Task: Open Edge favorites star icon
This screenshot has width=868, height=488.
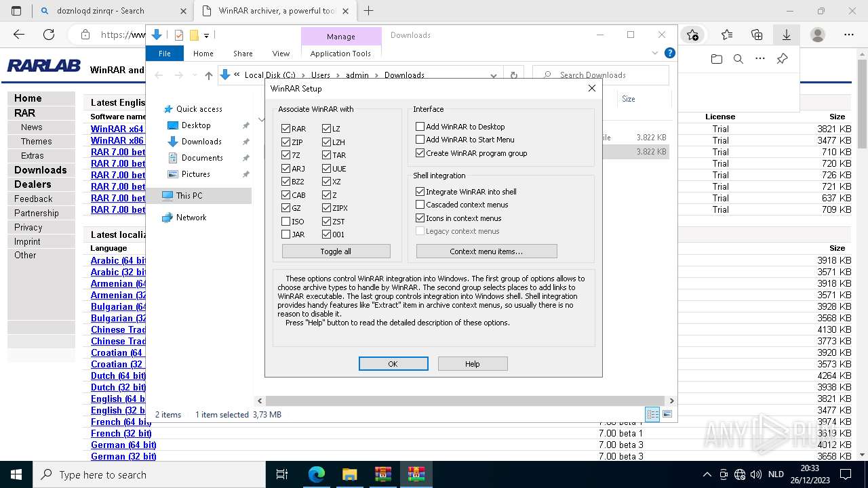Action: [727, 35]
